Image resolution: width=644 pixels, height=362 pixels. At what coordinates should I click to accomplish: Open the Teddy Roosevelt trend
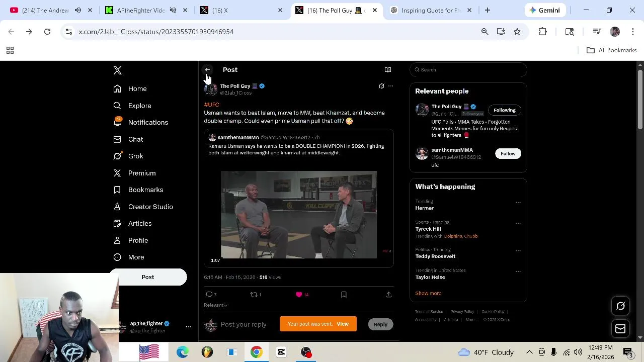coord(435,256)
